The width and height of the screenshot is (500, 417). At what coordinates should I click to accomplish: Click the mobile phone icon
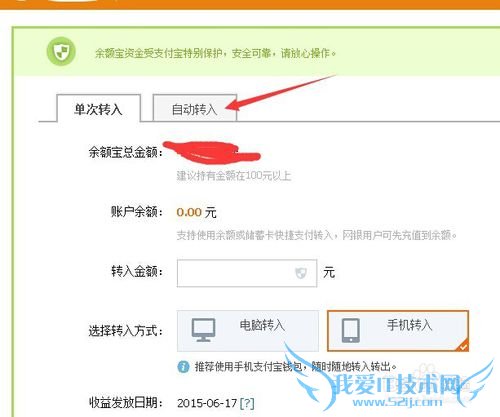(351, 330)
